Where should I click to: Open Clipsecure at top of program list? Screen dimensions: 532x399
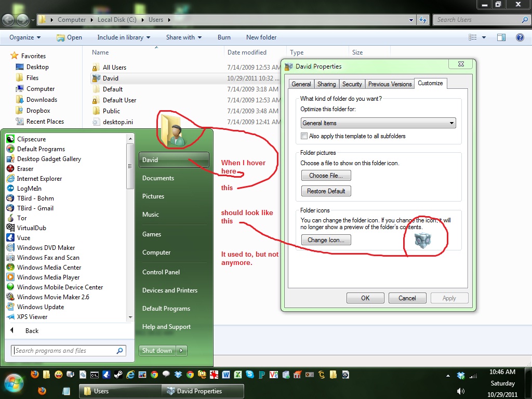(31, 139)
